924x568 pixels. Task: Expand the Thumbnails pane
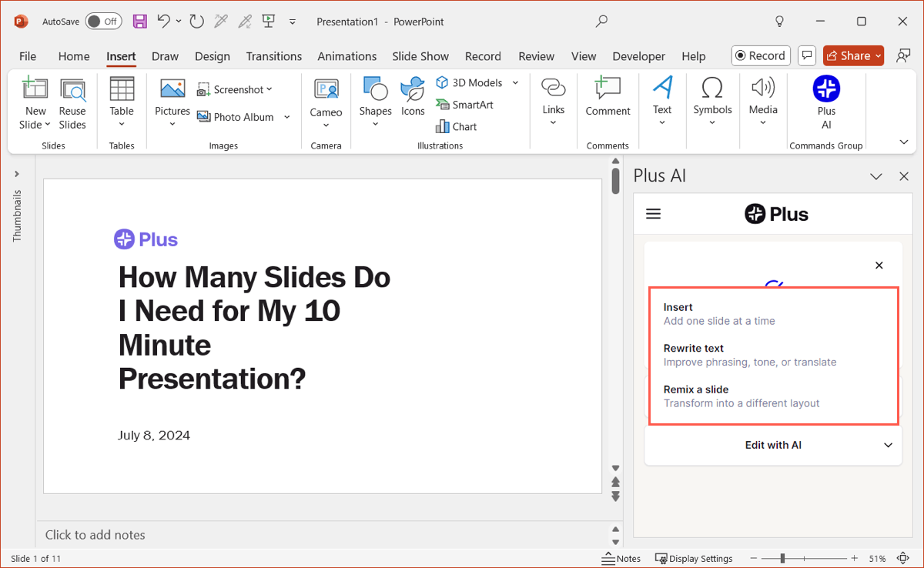point(17,174)
